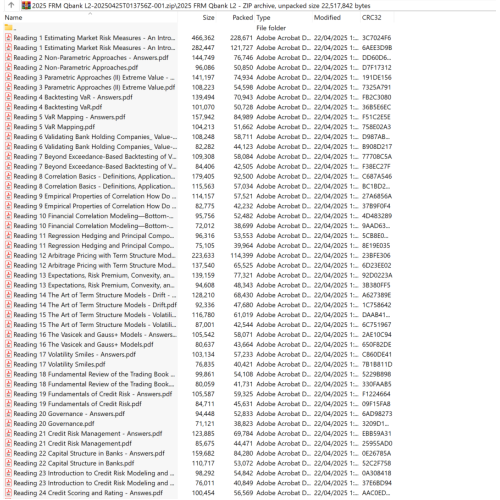Click PDF icon of Reading 22 Capital Structure in Banks - Answers.pdf

pyautogui.click(x=8, y=453)
